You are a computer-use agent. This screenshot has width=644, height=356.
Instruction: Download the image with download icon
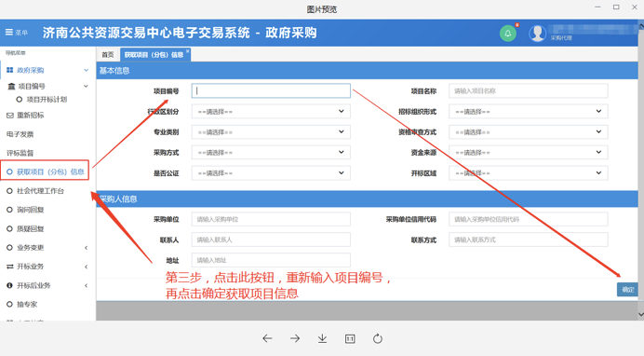322,338
